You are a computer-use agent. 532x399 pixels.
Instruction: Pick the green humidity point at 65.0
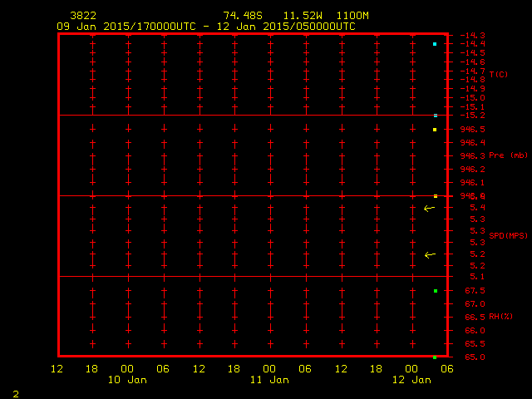(435, 357)
